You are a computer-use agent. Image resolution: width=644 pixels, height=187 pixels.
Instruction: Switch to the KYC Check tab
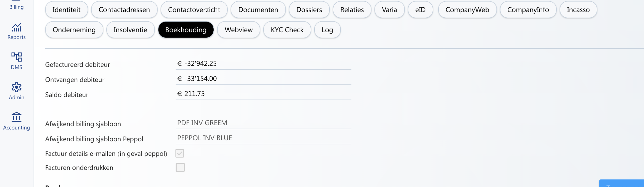click(287, 30)
